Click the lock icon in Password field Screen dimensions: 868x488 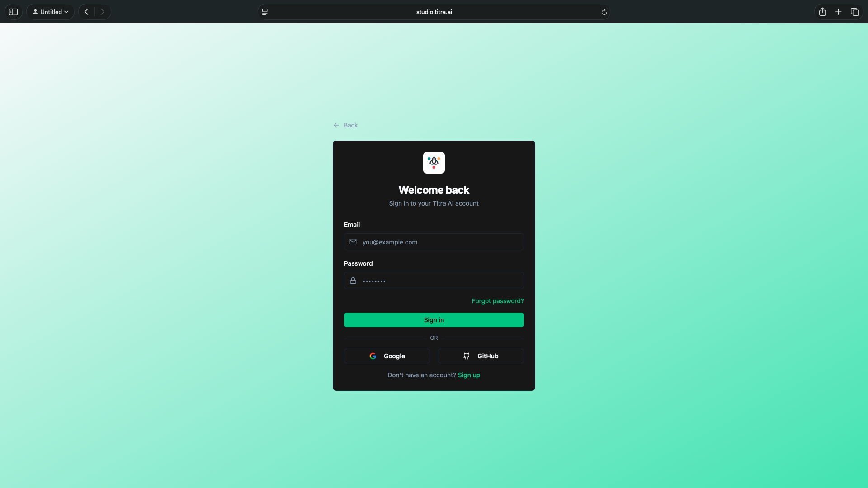[353, 281]
